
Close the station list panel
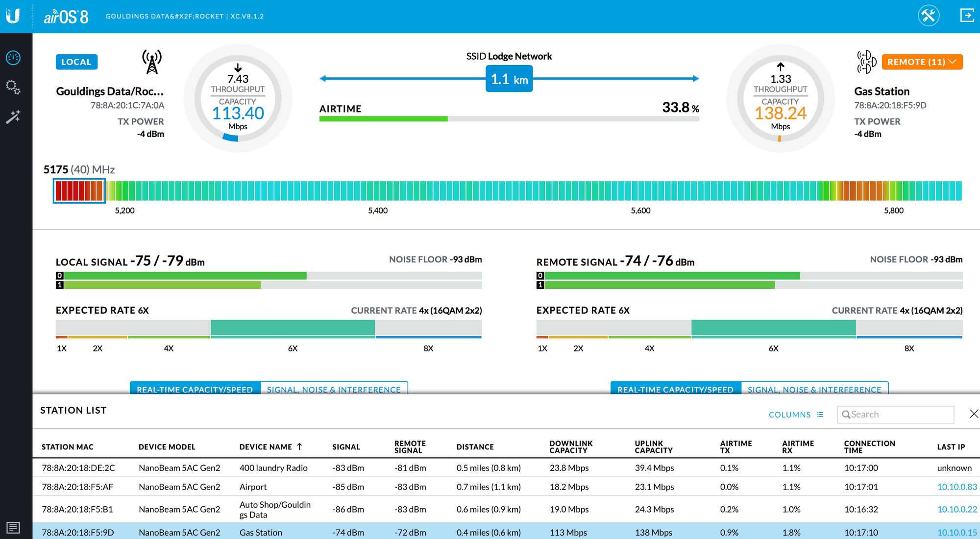pos(974,414)
